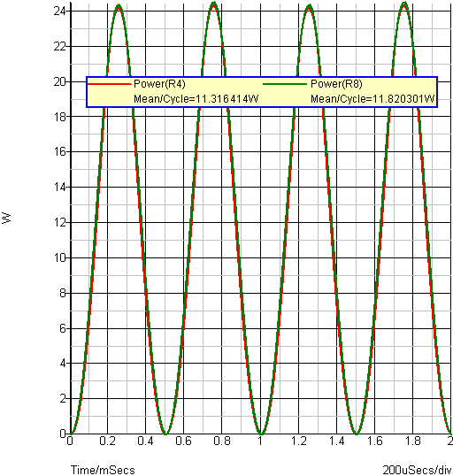Click the 0.2 tick on the time axis
The height and width of the screenshot is (476, 453).
click(107, 441)
